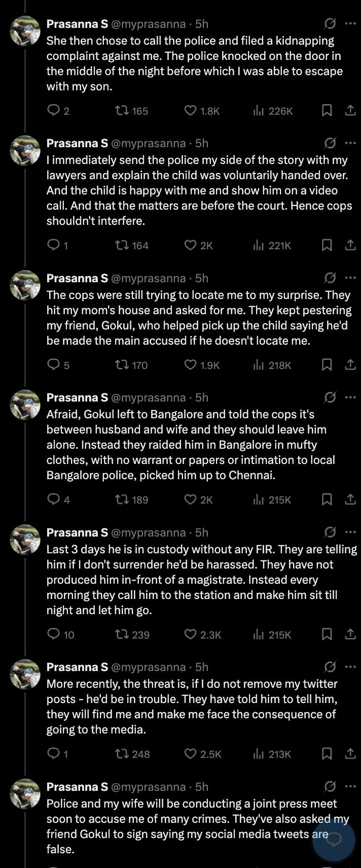Open the @myprasanna handle on the second tweet
The height and width of the screenshot is (868, 361).
(148, 143)
